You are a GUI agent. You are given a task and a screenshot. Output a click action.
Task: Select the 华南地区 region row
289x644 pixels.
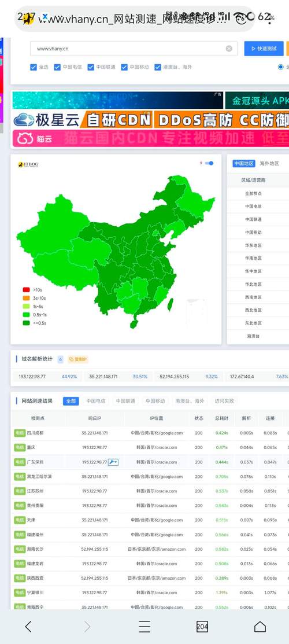coord(258,258)
